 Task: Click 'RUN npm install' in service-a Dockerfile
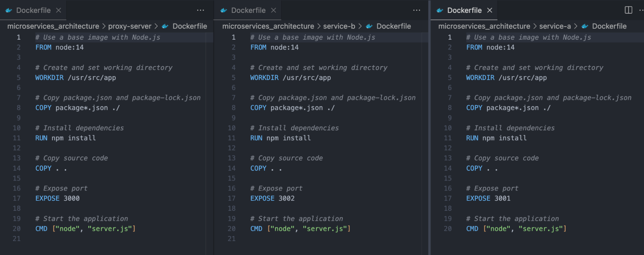pos(496,138)
